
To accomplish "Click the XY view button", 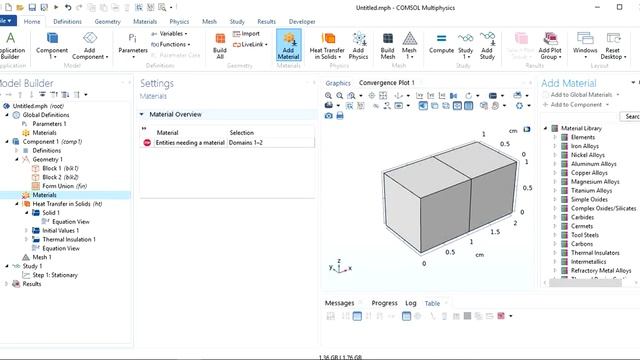I will pos(419,96).
